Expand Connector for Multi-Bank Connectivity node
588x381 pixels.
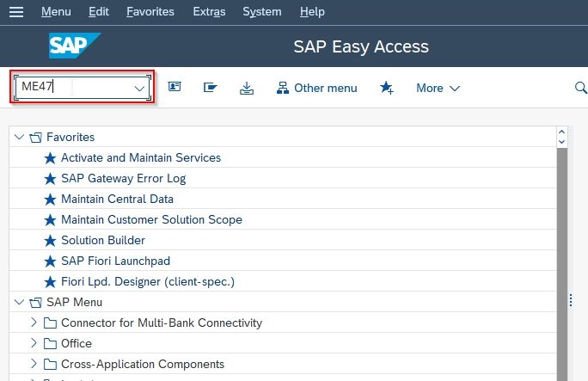click(x=34, y=323)
